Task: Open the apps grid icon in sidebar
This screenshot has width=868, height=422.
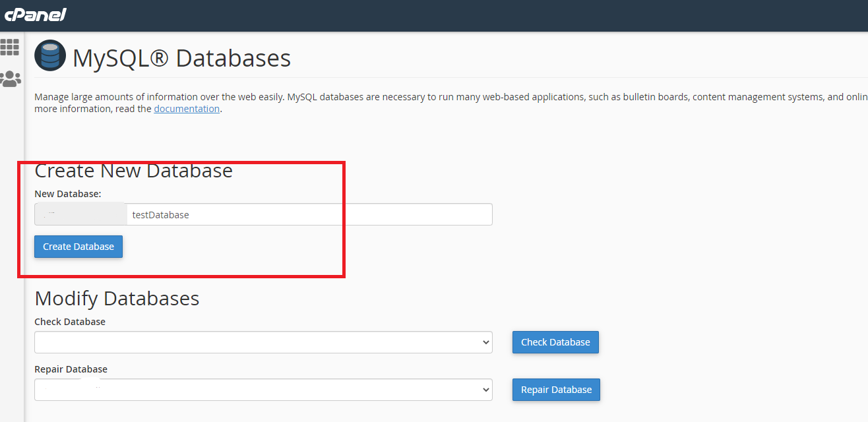Action: click(10, 47)
